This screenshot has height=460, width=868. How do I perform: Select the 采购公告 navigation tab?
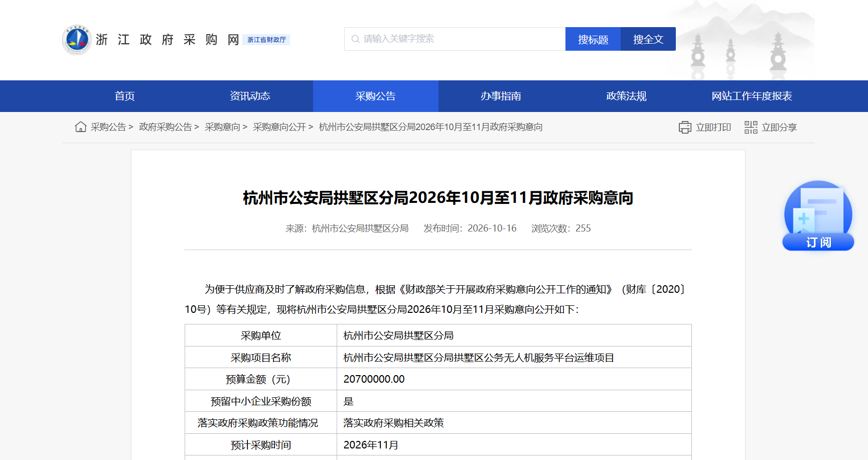pos(376,96)
